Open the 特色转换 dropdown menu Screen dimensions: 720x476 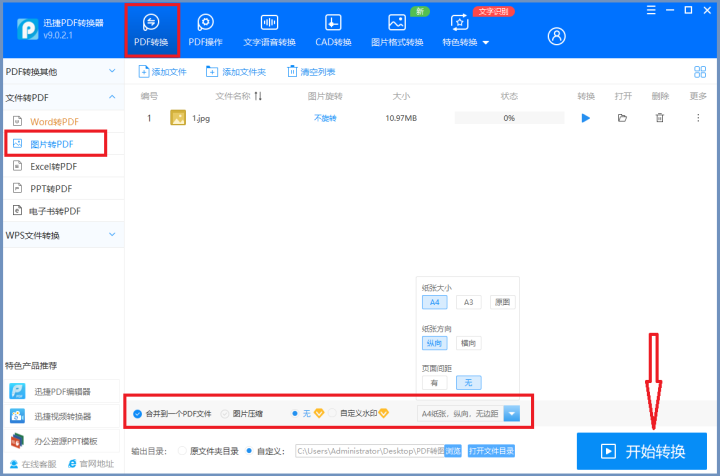(465, 30)
